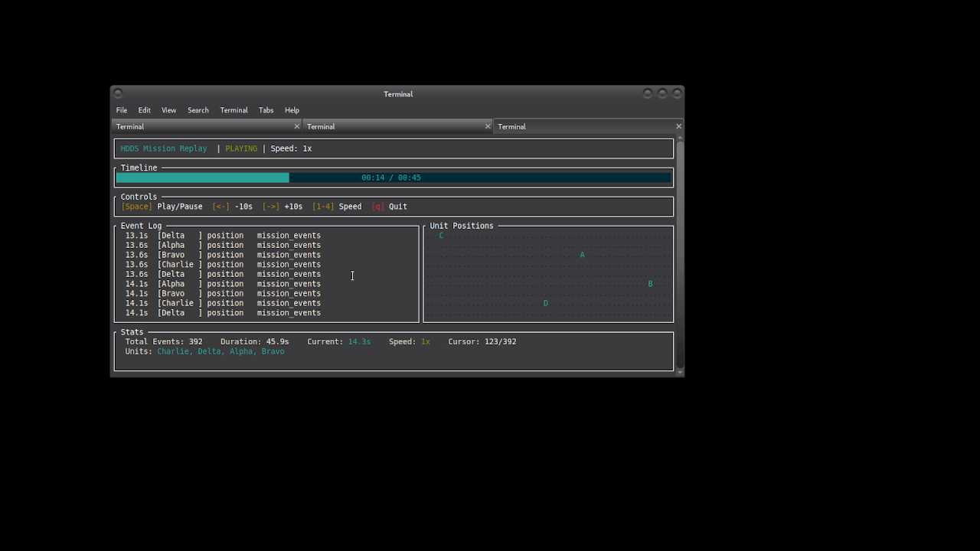Image resolution: width=980 pixels, height=551 pixels.
Task: Toggle the PLAYING status indicator
Action: [x=240, y=148]
